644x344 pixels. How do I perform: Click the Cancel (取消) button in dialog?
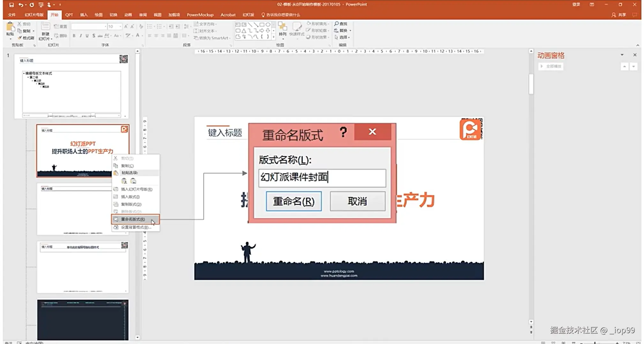coord(358,201)
